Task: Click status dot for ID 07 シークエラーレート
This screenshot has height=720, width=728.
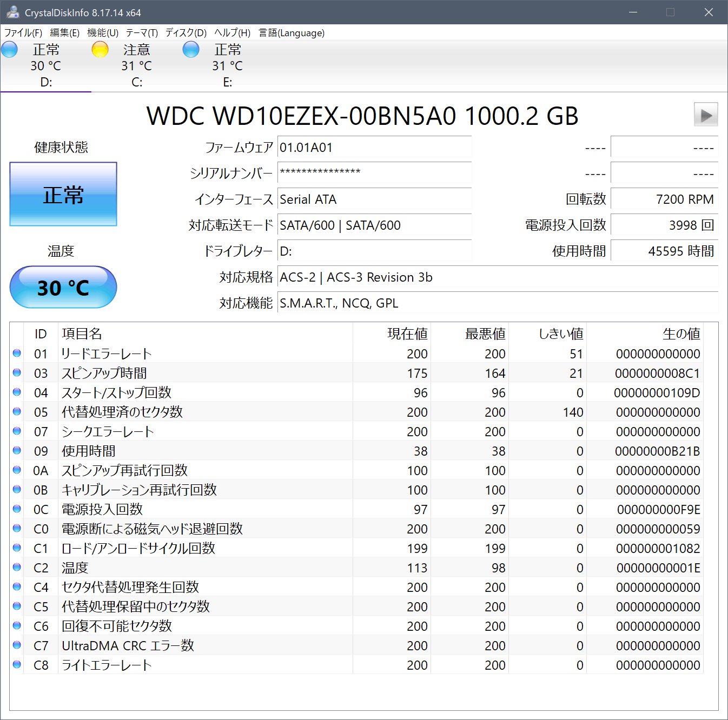Action: [x=17, y=431]
